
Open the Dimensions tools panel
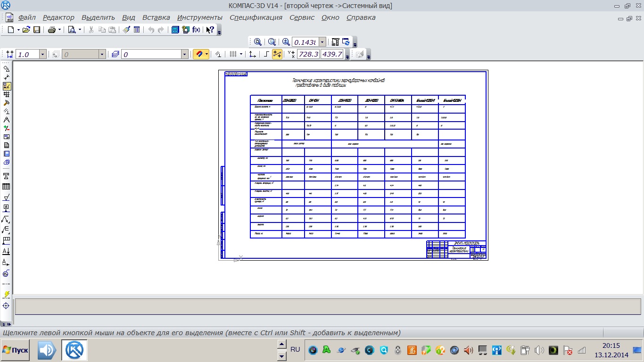(7, 77)
